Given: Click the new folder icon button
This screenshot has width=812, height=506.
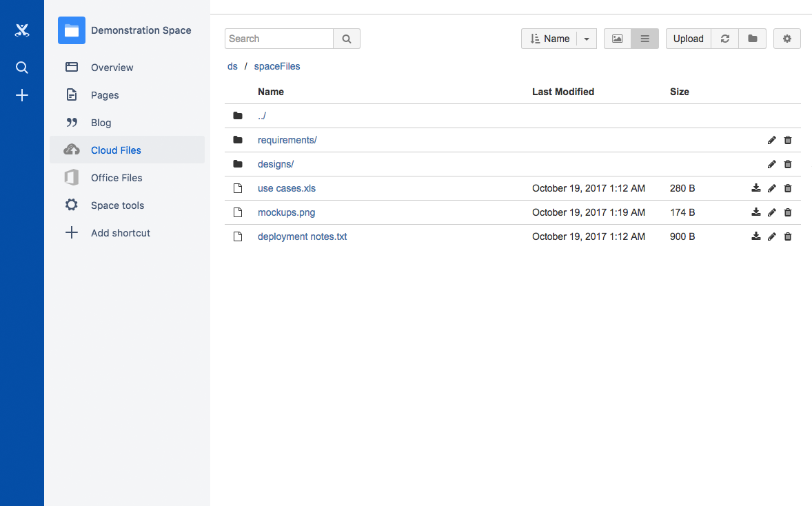Looking at the screenshot, I should (753, 39).
